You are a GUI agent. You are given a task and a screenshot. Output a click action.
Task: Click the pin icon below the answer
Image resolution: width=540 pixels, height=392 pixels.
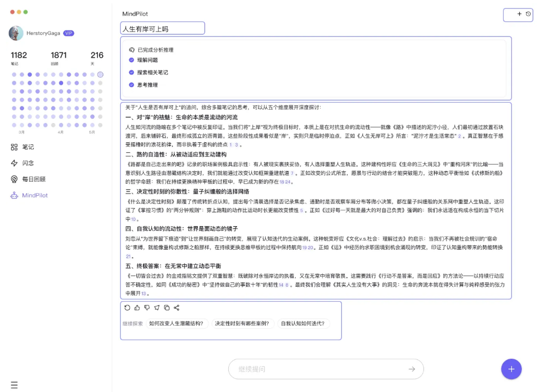coord(157,308)
